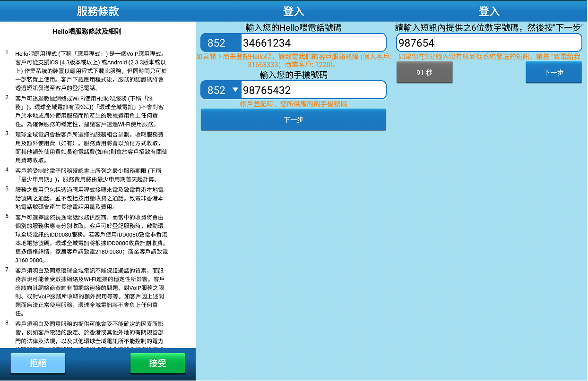Screen dimensions: 588x381
Task: Click the label '輸入您的手機號碼'
Action: (x=294, y=75)
